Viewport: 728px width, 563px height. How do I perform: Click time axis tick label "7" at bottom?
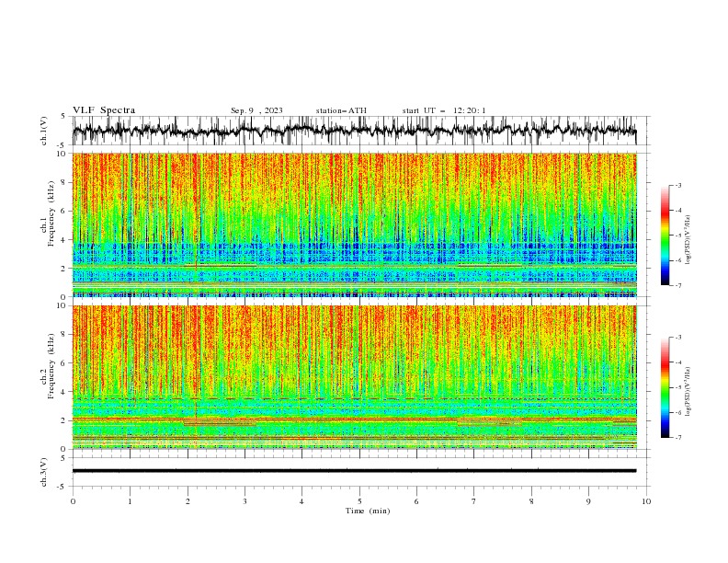(x=474, y=501)
